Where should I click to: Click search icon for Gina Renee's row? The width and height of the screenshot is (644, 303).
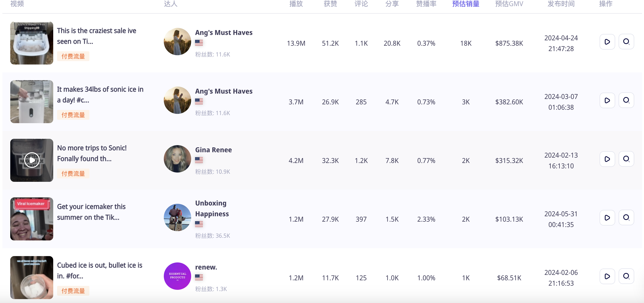[x=626, y=159]
